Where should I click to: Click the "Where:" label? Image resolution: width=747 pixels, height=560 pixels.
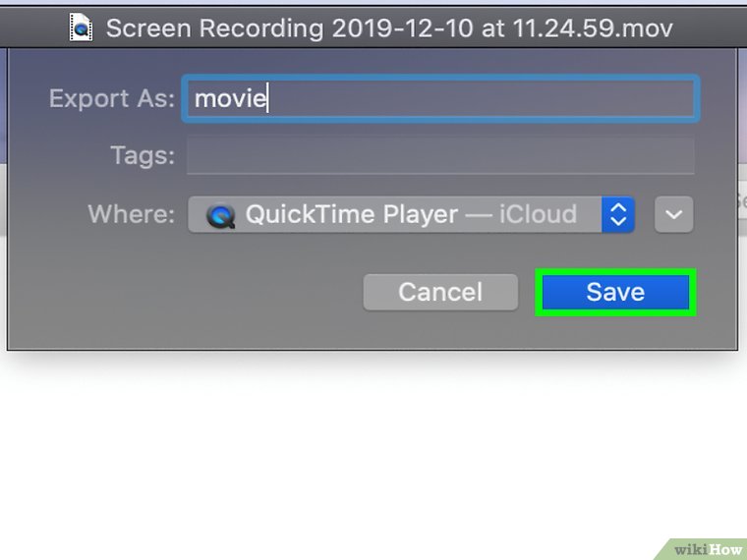tap(132, 215)
